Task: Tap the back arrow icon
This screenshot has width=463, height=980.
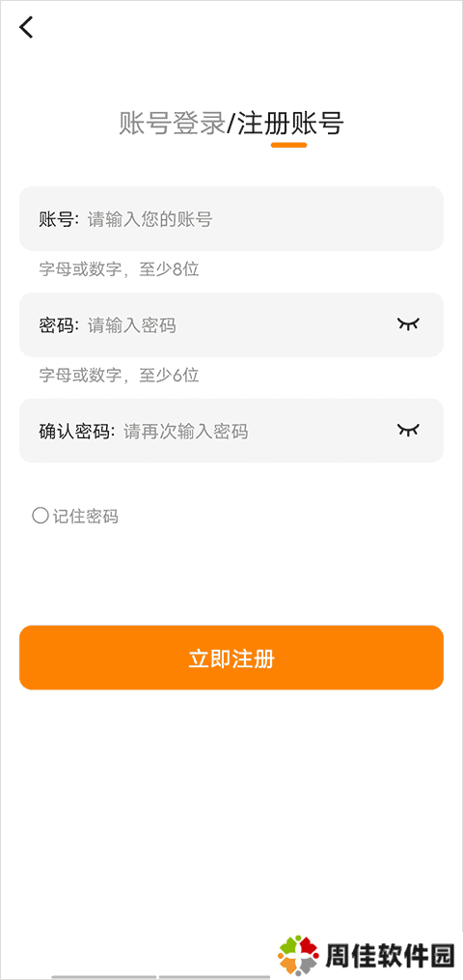Action: click(26, 27)
